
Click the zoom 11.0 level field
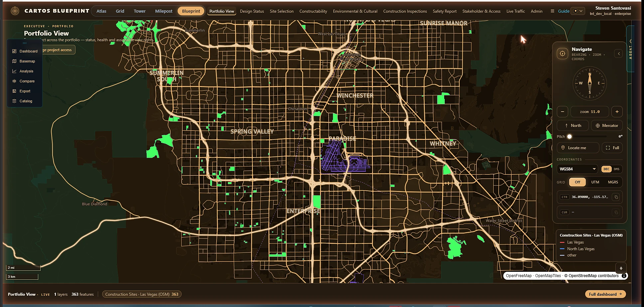coord(589,112)
